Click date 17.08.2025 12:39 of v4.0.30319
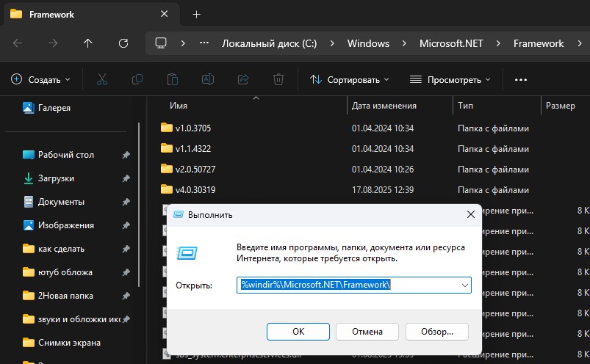The width and height of the screenshot is (590, 364). pos(383,189)
